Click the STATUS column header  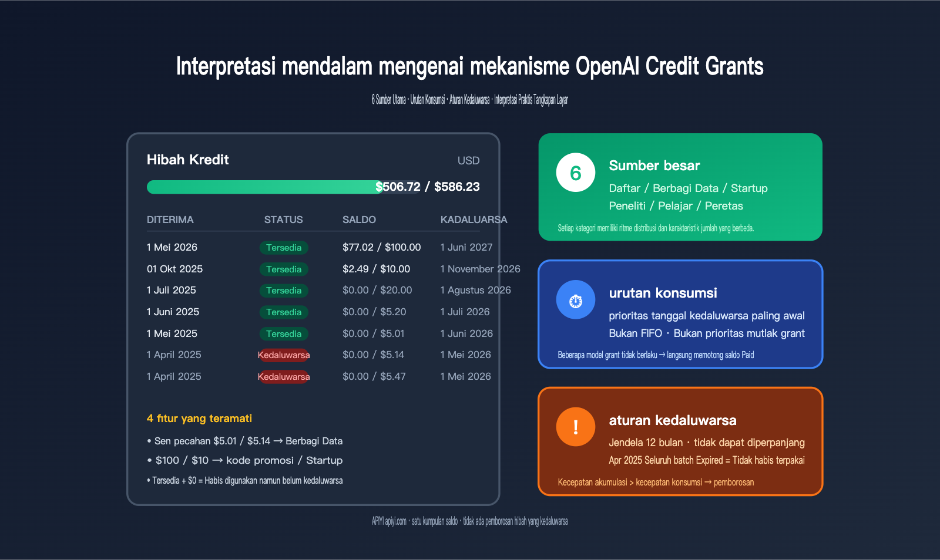[284, 220]
